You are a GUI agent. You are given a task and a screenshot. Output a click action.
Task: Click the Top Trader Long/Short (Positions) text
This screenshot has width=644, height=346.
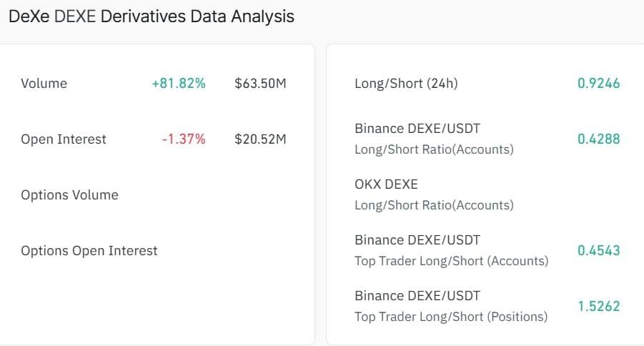point(451,317)
